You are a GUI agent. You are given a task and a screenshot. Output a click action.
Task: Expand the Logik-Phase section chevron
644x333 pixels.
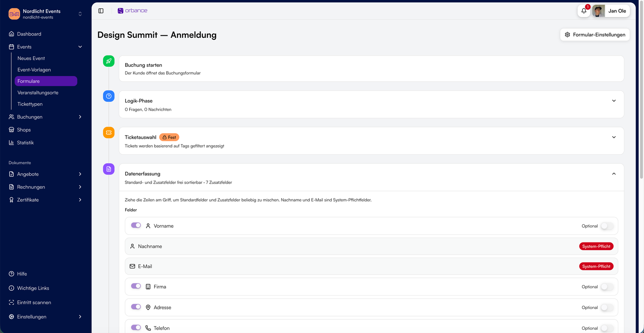(x=614, y=101)
